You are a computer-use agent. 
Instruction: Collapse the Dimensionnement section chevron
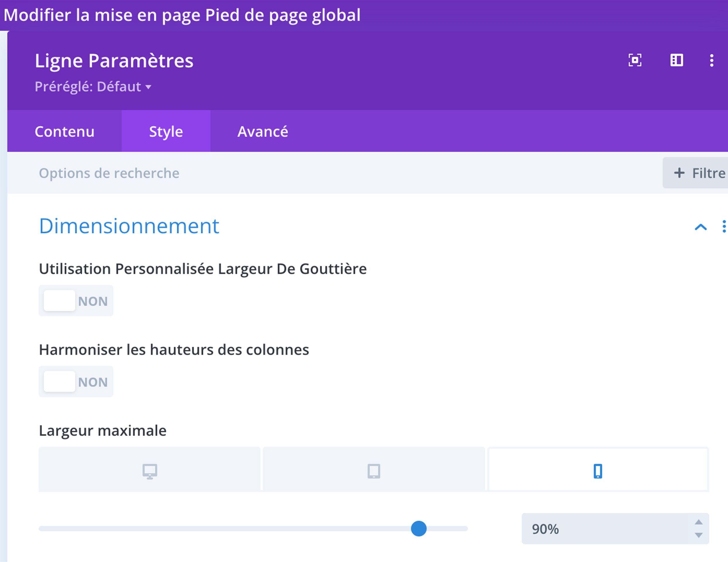[700, 227]
